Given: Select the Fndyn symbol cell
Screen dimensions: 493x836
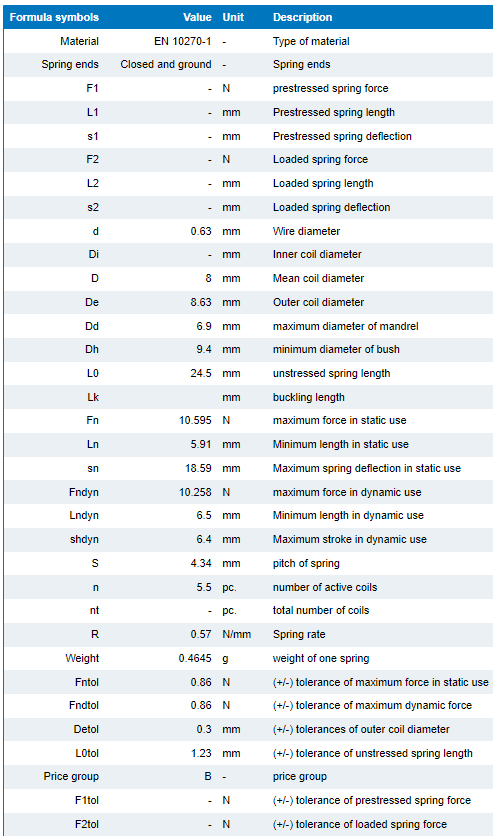Looking at the screenshot, I should point(84,492).
